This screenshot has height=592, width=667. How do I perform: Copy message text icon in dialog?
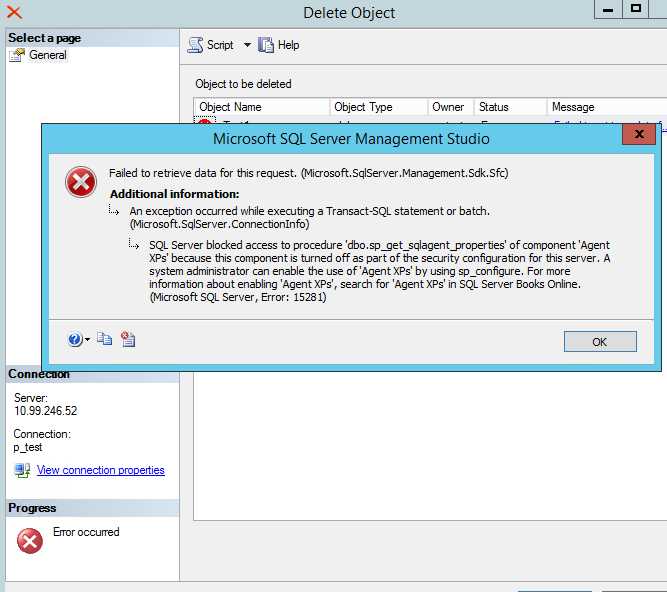click(104, 339)
